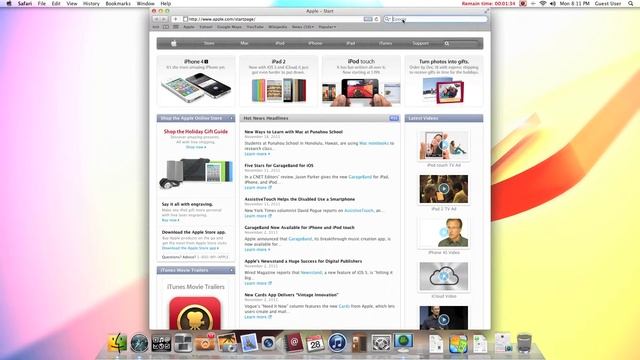Click the reload page icon in address bar
The height and width of the screenshot is (360, 640).
coord(376,19)
